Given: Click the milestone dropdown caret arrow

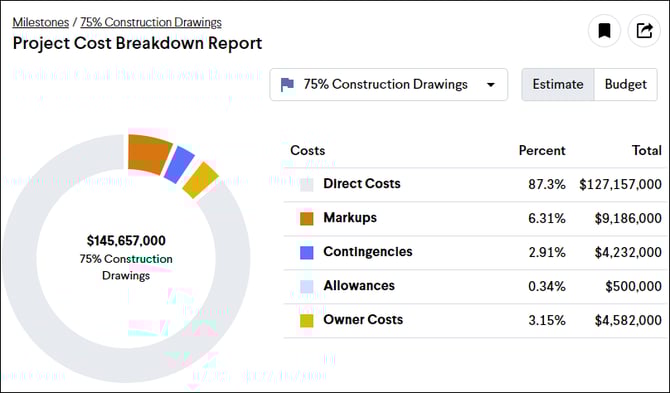Looking at the screenshot, I should coord(491,85).
